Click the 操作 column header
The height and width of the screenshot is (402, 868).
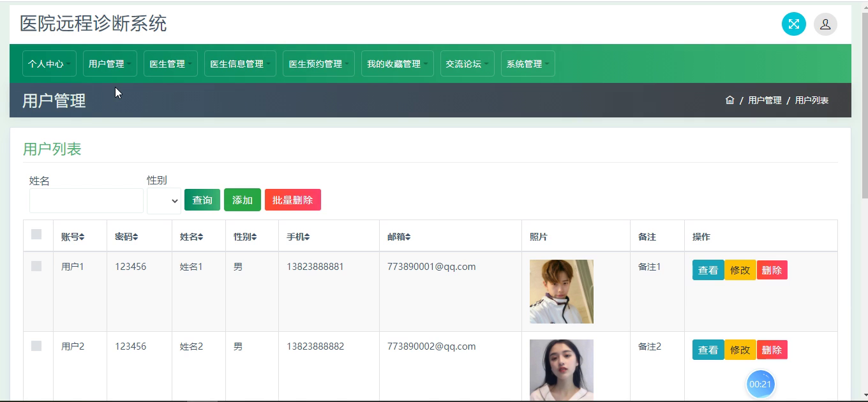(701, 237)
